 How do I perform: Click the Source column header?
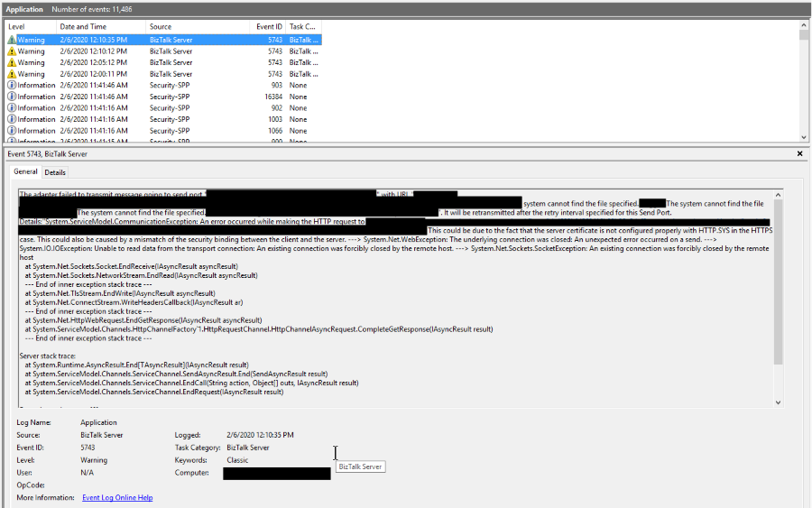180,27
